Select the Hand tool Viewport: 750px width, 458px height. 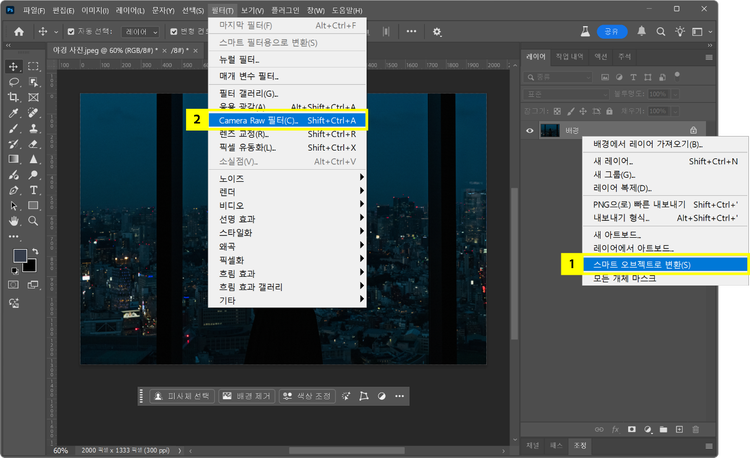click(13, 221)
